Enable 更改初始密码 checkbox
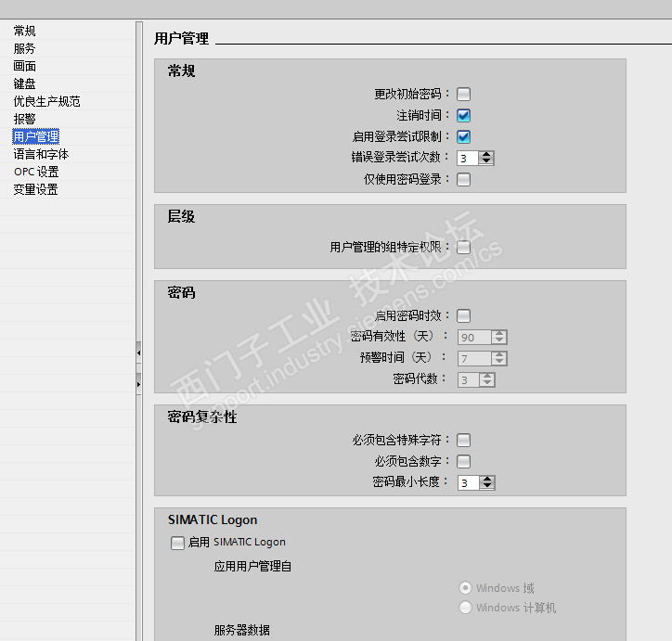The width and height of the screenshot is (672, 641). pyautogui.click(x=463, y=94)
